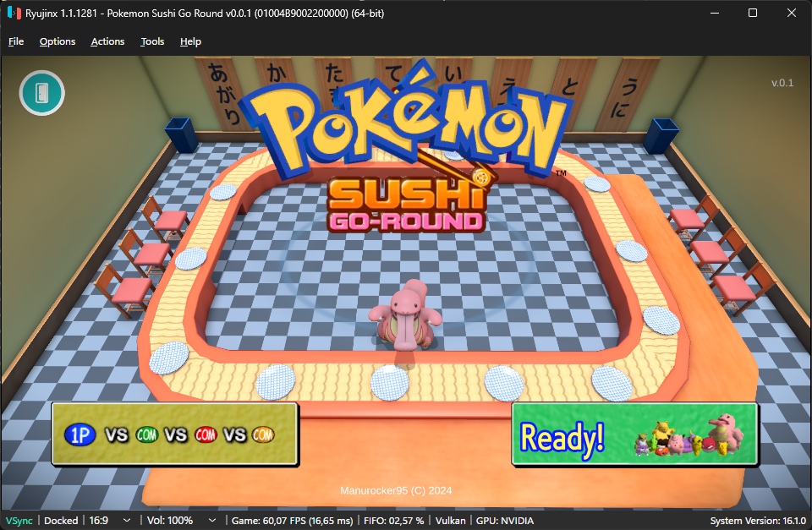Open the Help menu

[190, 41]
